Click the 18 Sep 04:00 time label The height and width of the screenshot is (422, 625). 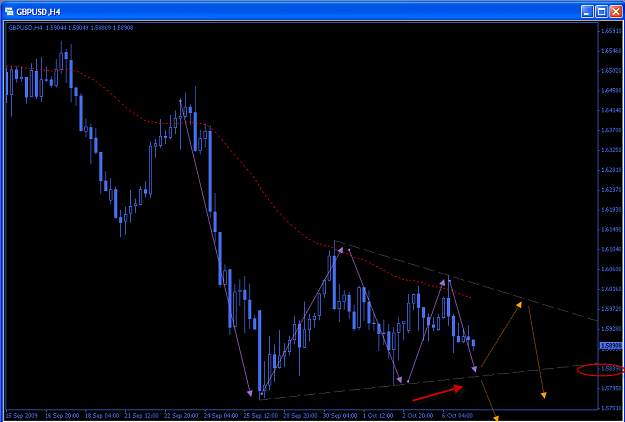point(102,415)
